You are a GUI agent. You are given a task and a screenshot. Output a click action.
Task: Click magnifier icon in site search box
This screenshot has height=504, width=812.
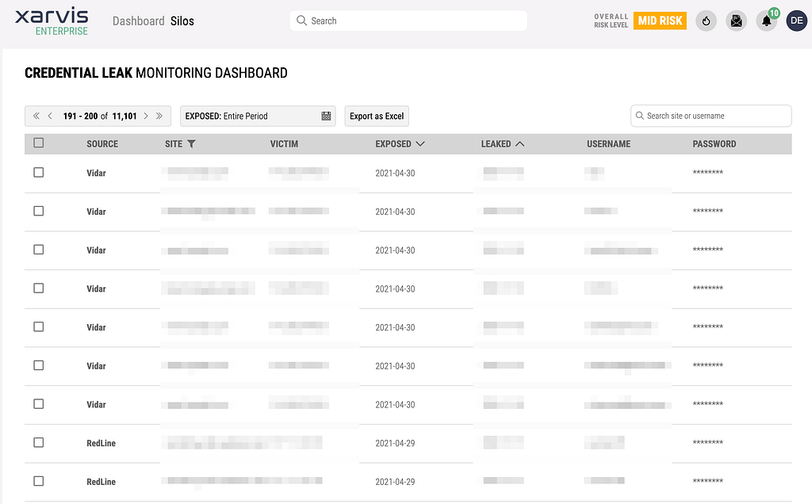click(x=640, y=116)
